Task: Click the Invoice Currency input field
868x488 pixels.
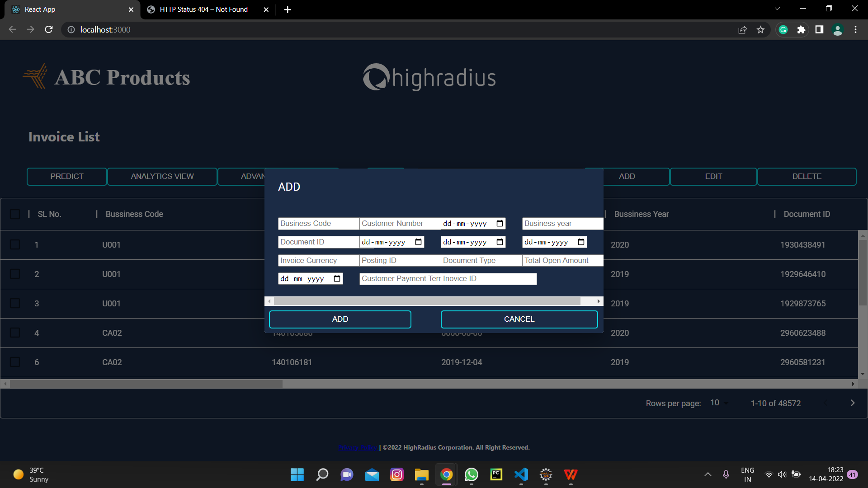Action: click(318, 260)
